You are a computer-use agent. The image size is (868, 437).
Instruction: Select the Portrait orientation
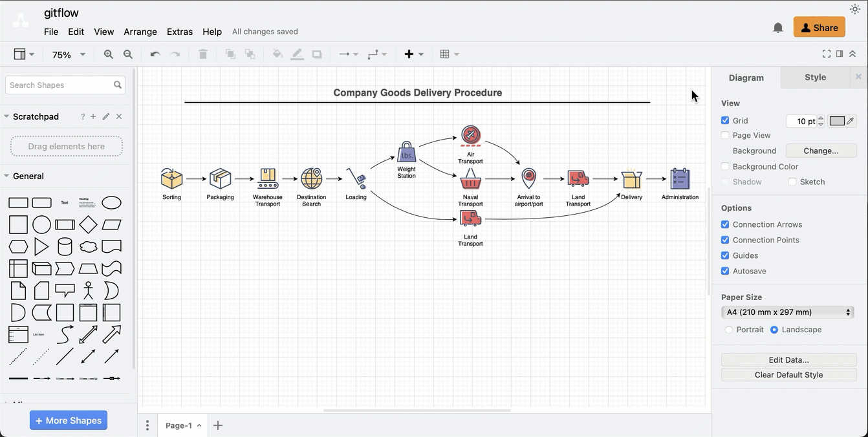[x=729, y=330]
